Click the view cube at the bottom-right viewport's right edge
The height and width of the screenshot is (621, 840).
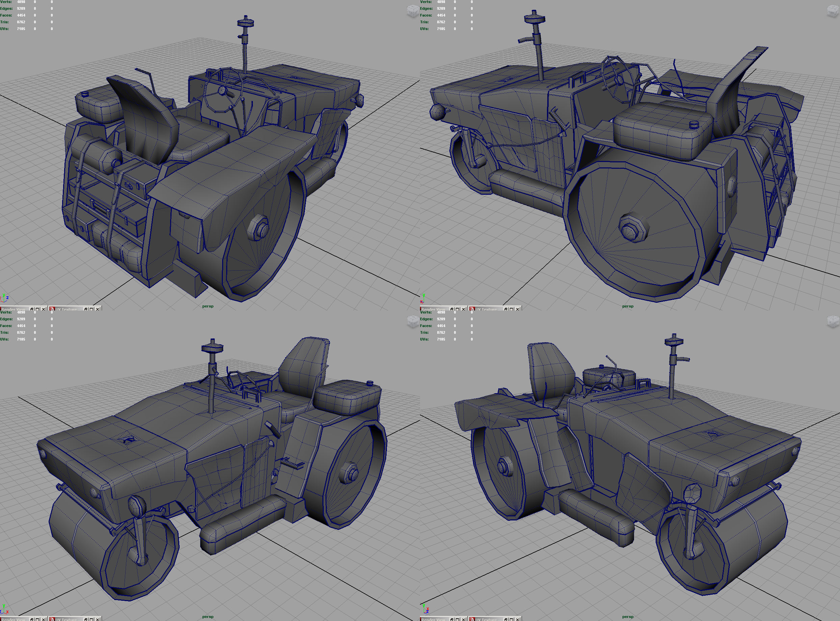point(834,321)
